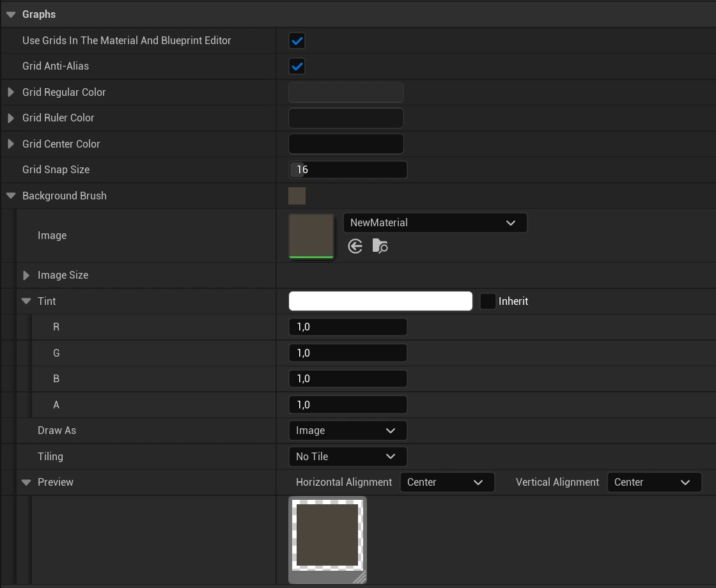
Task: Toggle the Grid Anti-Alias checkbox
Action: coord(297,66)
